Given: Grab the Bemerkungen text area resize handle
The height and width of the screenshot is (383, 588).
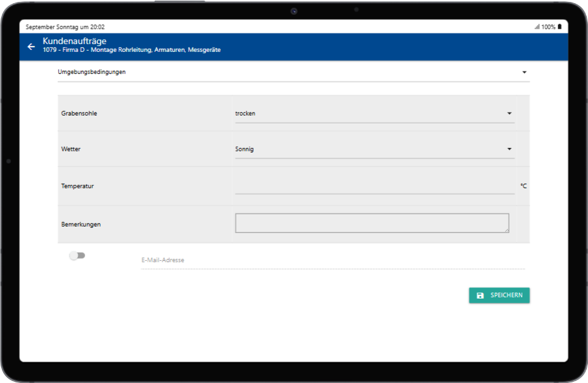Looking at the screenshot, I should pyautogui.click(x=506, y=230).
